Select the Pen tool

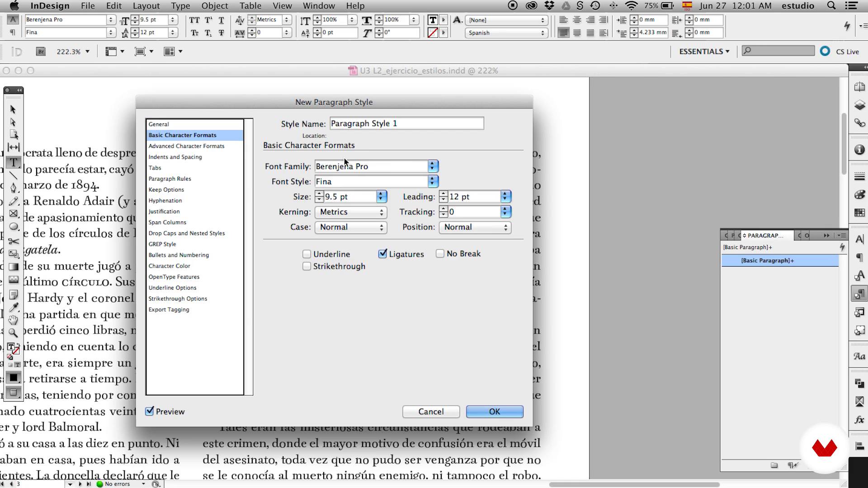point(14,188)
